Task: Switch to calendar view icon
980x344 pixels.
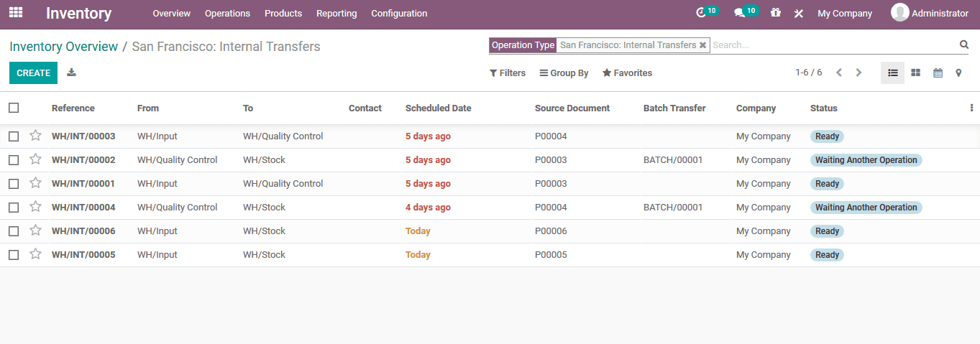Action: pyautogui.click(x=938, y=73)
